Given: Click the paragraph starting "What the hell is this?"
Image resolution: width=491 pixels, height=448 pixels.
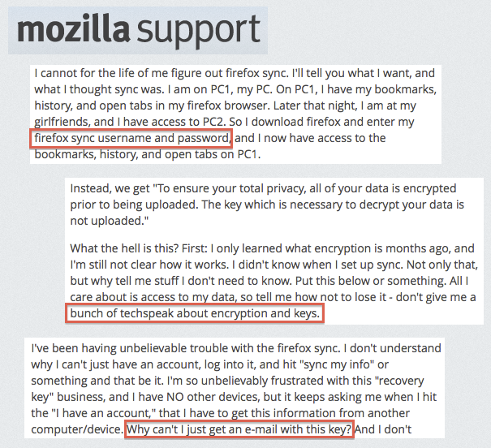Looking at the screenshot, I should pyautogui.click(x=273, y=281).
